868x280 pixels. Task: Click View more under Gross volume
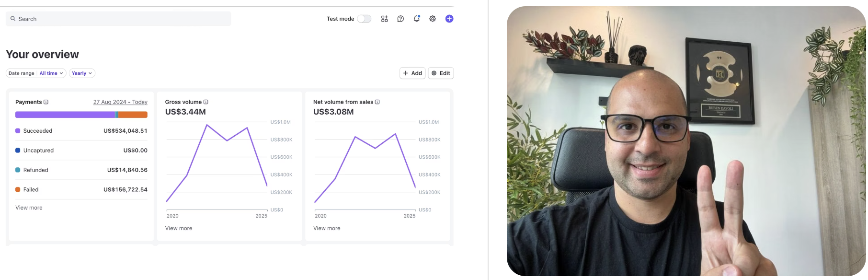(x=179, y=228)
